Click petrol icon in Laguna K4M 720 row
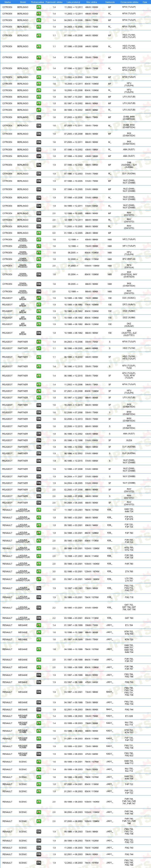This screenshot has height=868, width=151. point(39,510)
